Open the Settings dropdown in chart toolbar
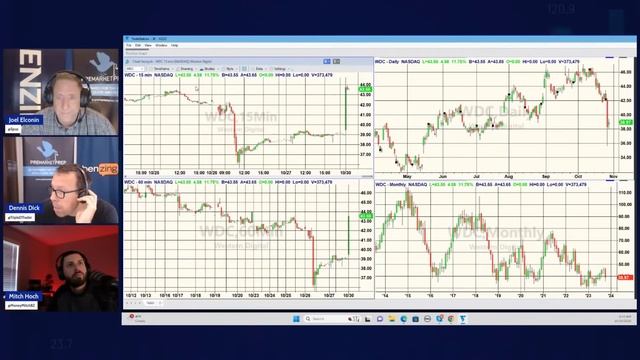This screenshot has width=640, height=360. pos(280,69)
